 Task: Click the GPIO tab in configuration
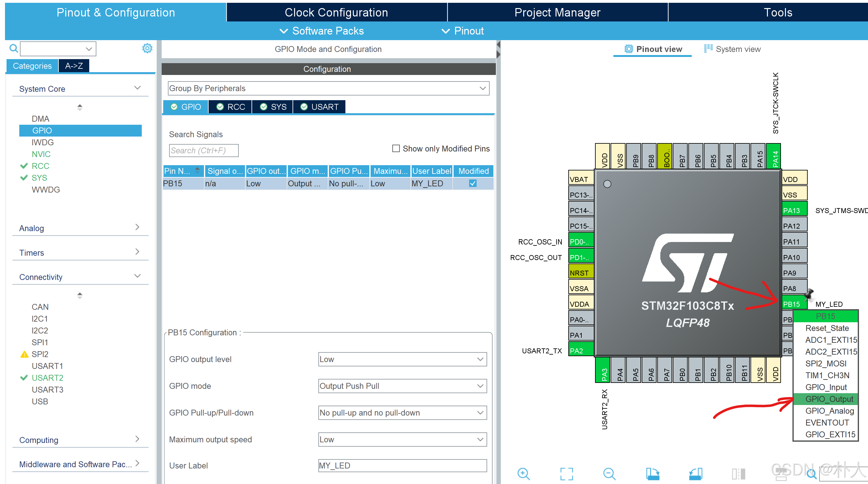(187, 106)
